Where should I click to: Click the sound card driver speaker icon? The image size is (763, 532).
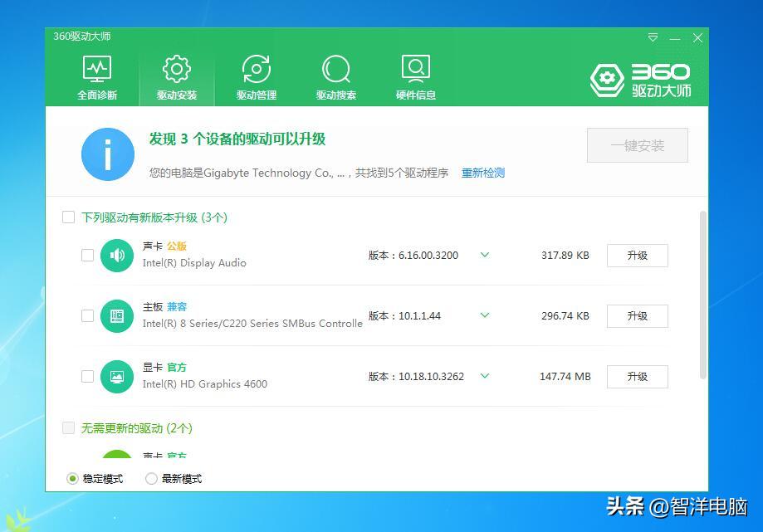click(x=116, y=256)
